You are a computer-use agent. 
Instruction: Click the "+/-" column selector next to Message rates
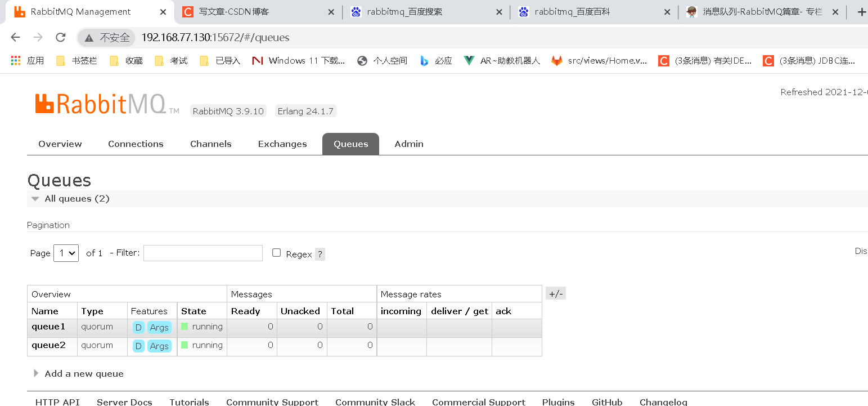point(555,293)
